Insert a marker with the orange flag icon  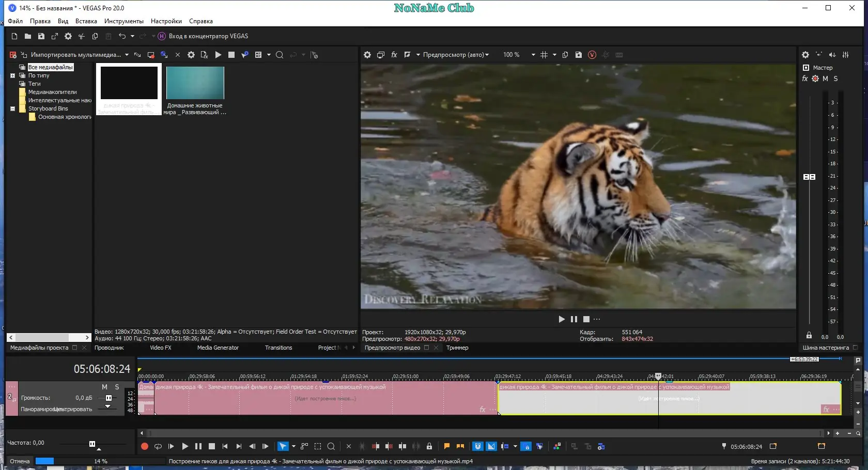[x=447, y=447]
